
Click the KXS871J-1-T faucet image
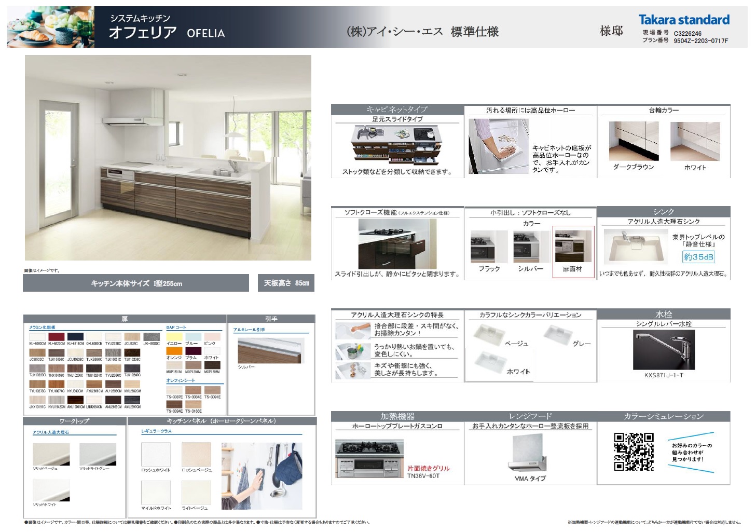point(664,350)
